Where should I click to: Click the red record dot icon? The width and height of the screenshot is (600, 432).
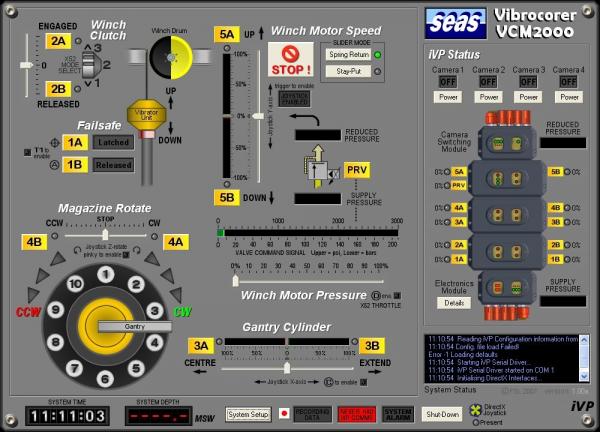coord(284,414)
